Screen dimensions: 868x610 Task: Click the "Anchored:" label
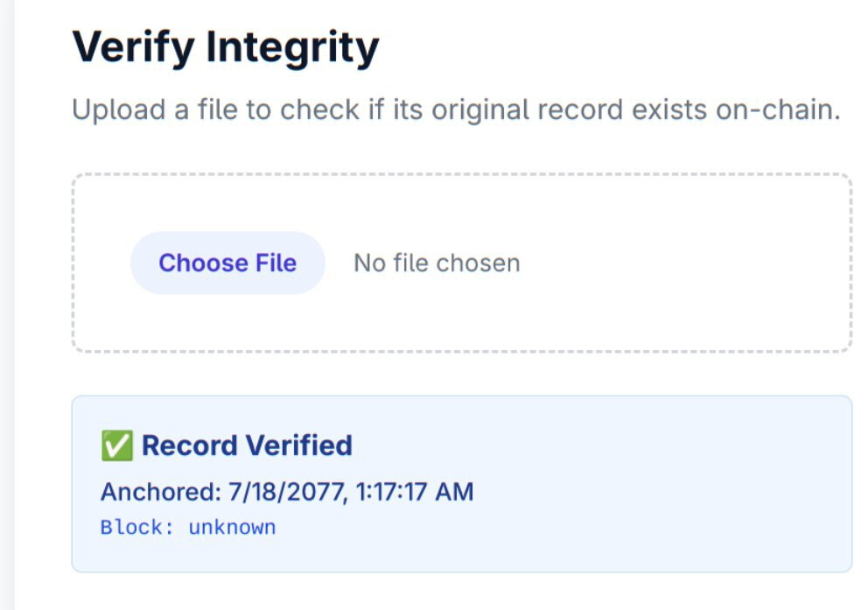[x=161, y=492]
